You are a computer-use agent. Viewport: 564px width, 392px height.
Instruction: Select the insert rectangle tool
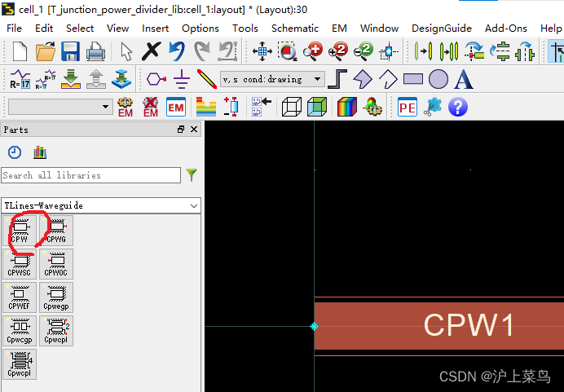(x=413, y=79)
